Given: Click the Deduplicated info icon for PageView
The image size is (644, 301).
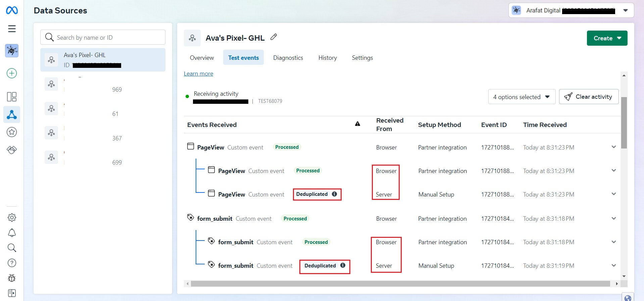Looking at the screenshot, I should (x=334, y=194).
